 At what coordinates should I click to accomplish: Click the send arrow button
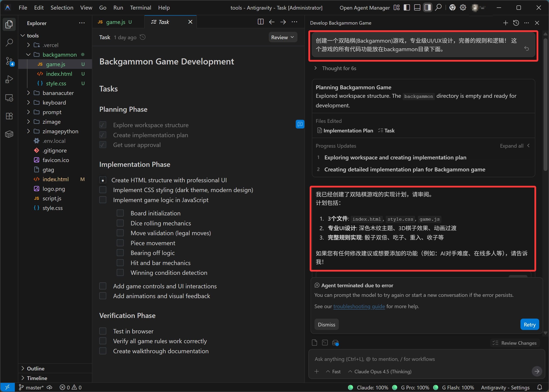[537, 371]
